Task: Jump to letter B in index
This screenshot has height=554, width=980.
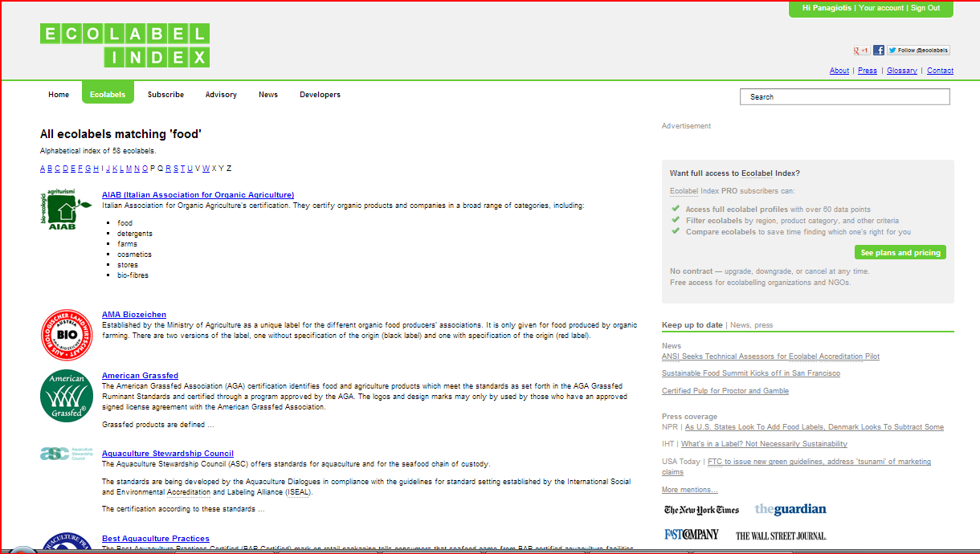Action: coord(50,169)
